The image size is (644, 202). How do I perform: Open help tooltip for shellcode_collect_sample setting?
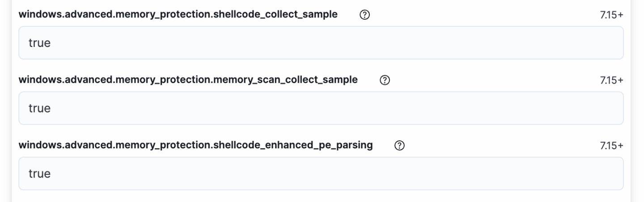pos(365,15)
